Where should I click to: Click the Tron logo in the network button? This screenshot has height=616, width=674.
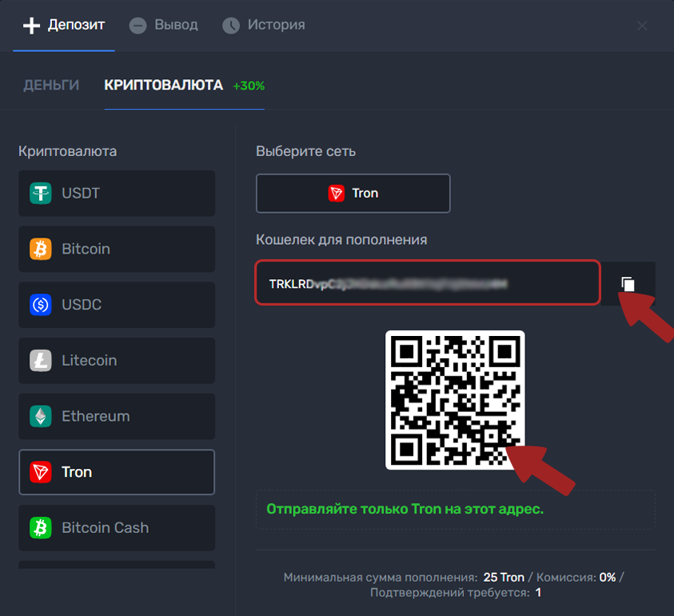tap(336, 193)
